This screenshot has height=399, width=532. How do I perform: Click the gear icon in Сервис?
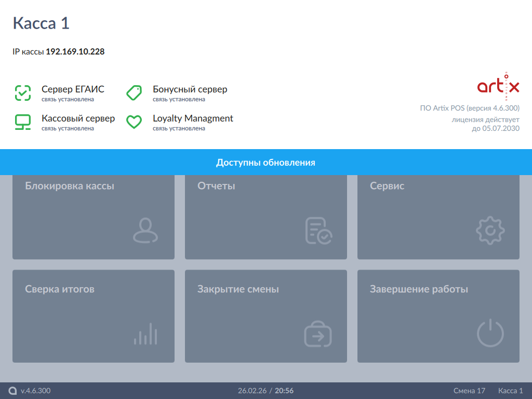tap(490, 231)
